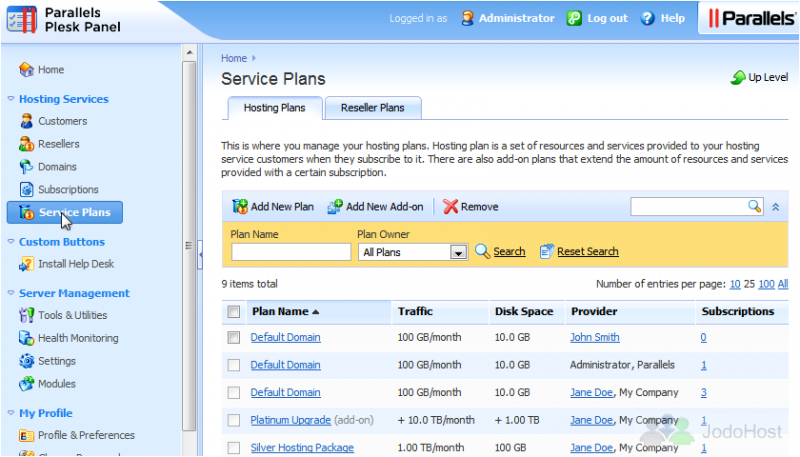
Task: Open Health Monitoring in the sidebar
Action: click(78, 338)
